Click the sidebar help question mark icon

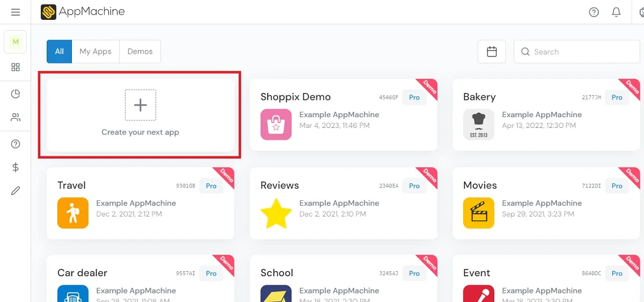(x=16, y=144)
